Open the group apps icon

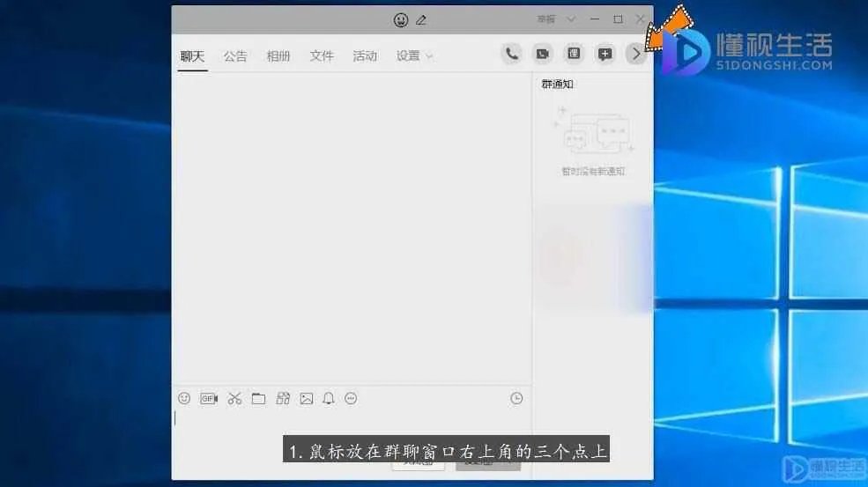[x=574, y=54]
